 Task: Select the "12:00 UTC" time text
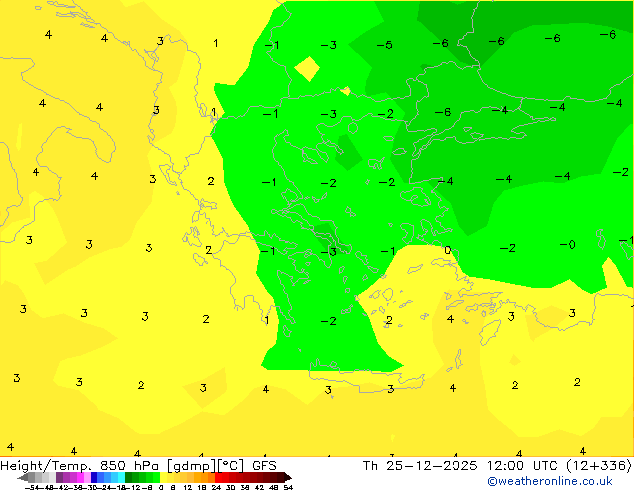point(523,466)
